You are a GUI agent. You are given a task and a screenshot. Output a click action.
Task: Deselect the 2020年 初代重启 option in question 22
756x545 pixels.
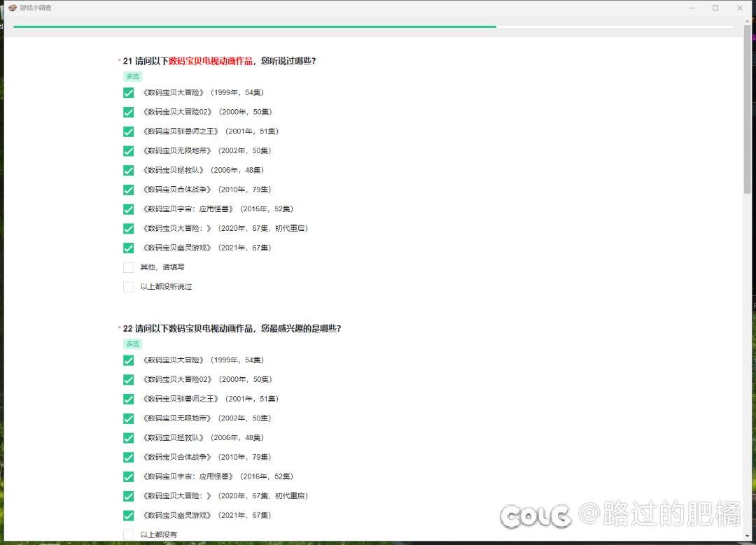(128, 496)
